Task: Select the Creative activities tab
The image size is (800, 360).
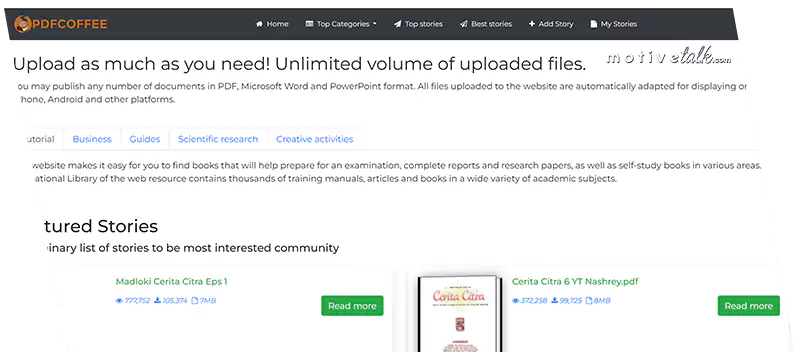Action: pyautogui.click(x=315, y=139)
